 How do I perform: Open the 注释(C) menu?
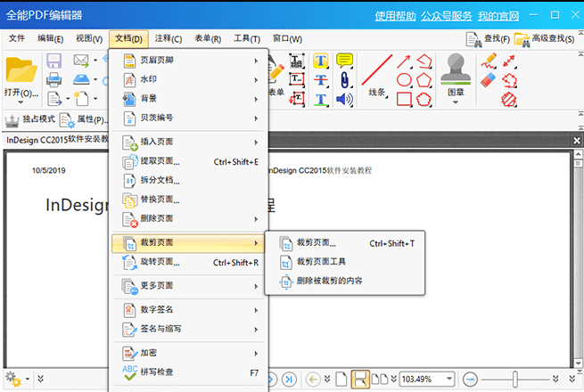tap(169, 38)
